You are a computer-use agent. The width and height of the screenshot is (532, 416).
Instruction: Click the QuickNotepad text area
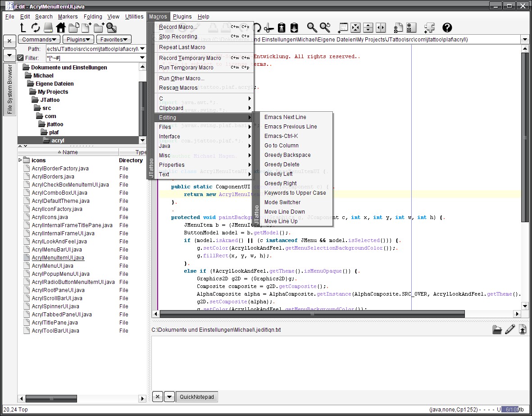[340, 362]
